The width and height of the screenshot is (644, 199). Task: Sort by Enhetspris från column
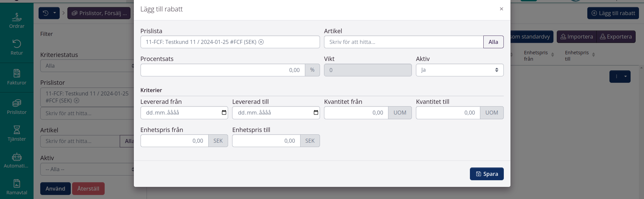click(x=552, y=55)
